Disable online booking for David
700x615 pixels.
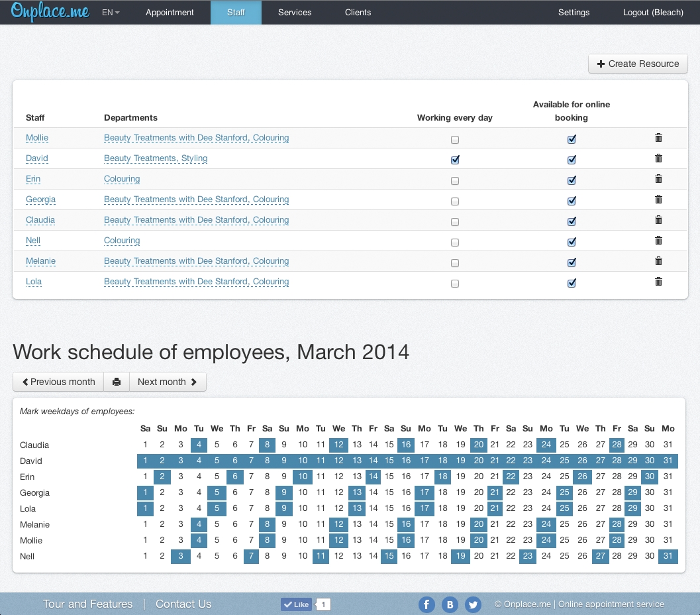[572, 160]
